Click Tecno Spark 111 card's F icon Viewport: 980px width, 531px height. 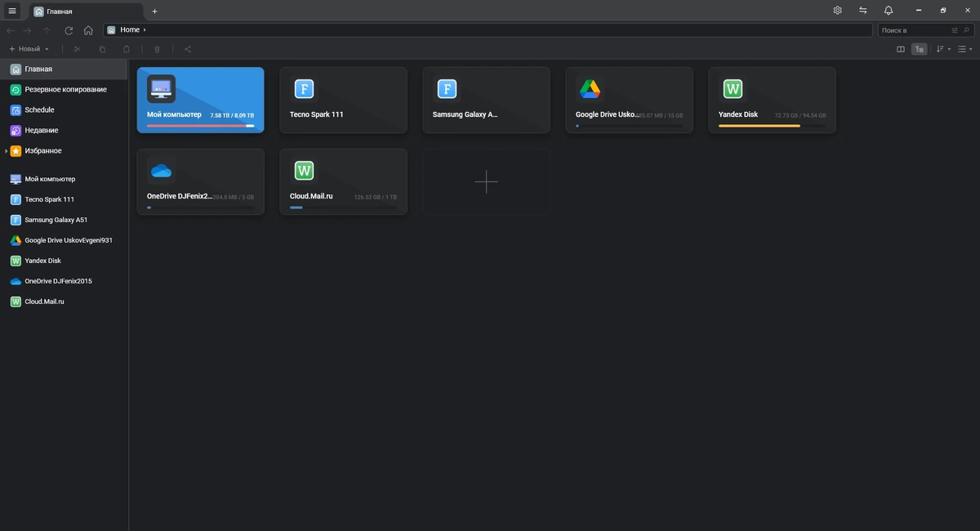pos(304,89)
